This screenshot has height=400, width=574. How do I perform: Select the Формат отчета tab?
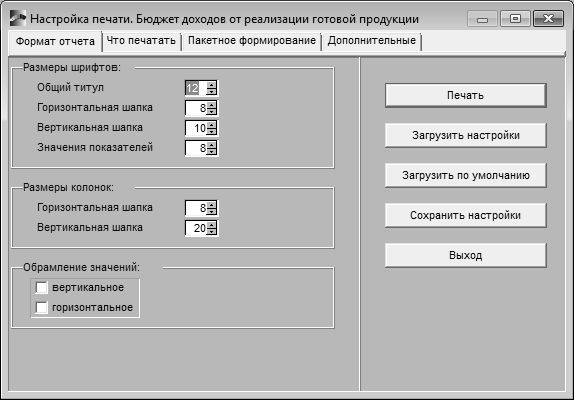pos(55,41)
